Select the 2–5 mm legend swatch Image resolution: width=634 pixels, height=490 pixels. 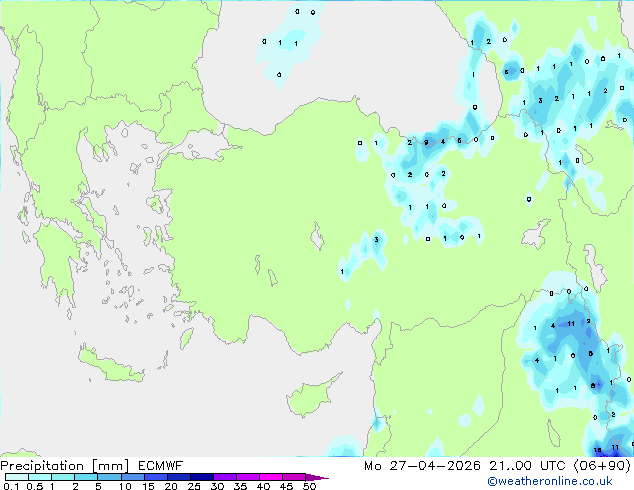click(86, 477)
